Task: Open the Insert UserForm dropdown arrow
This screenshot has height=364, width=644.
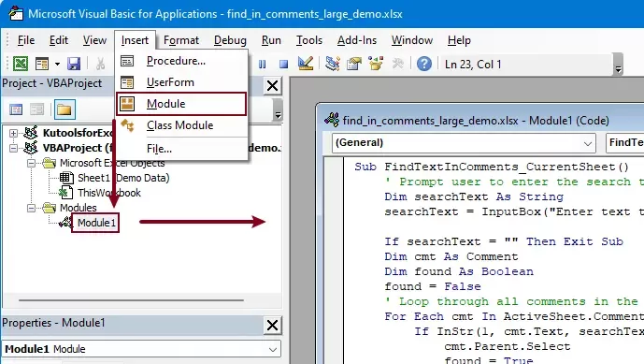Action: click(x=57, y=64)
